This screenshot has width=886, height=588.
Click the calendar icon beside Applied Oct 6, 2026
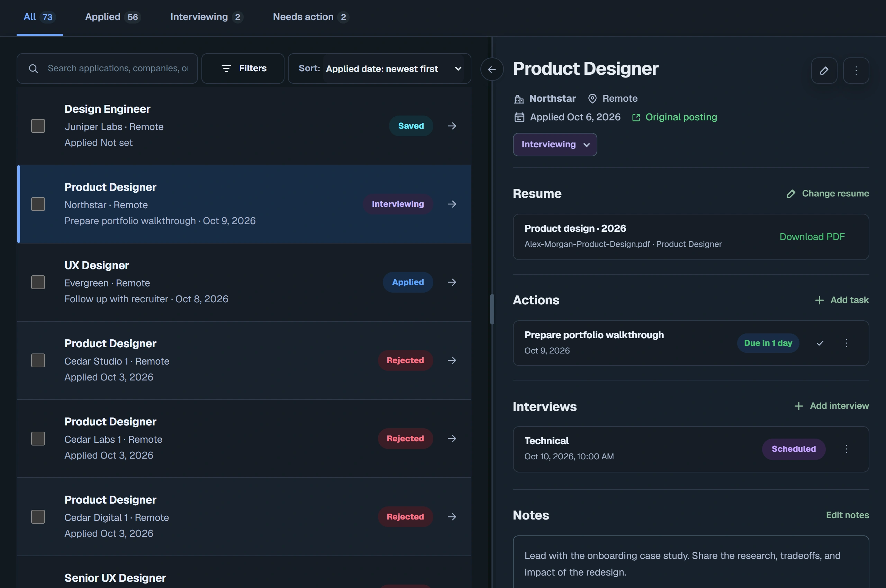(519, 117)
